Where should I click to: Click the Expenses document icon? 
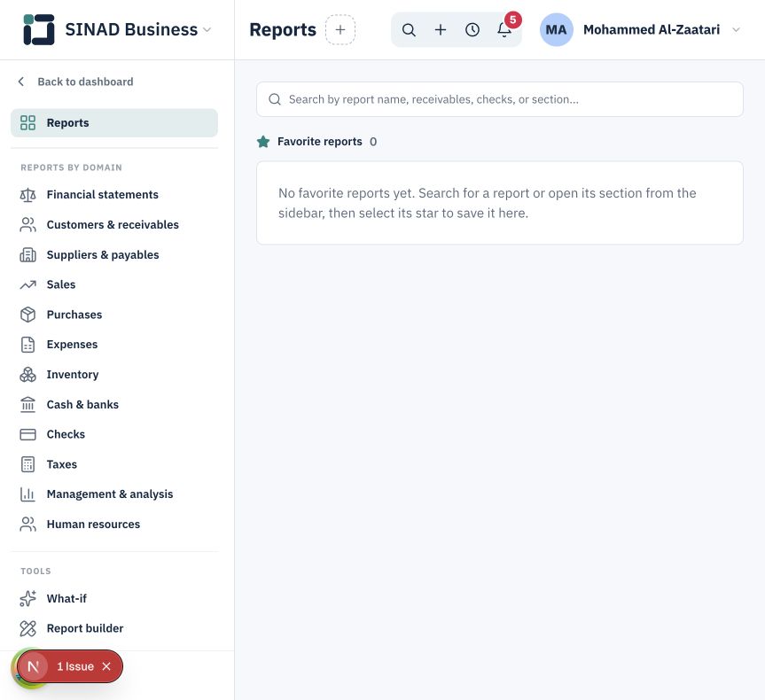[27, 345]
